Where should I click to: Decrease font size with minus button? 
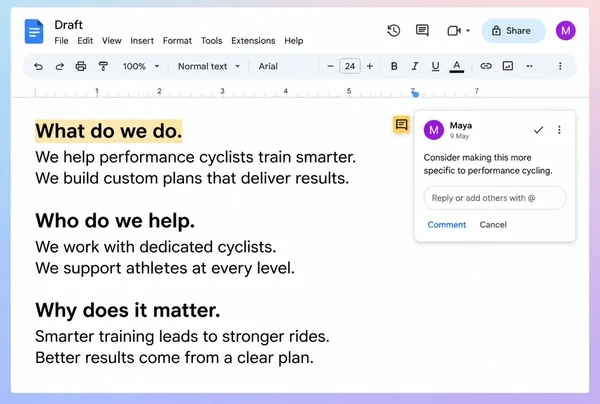330,66
